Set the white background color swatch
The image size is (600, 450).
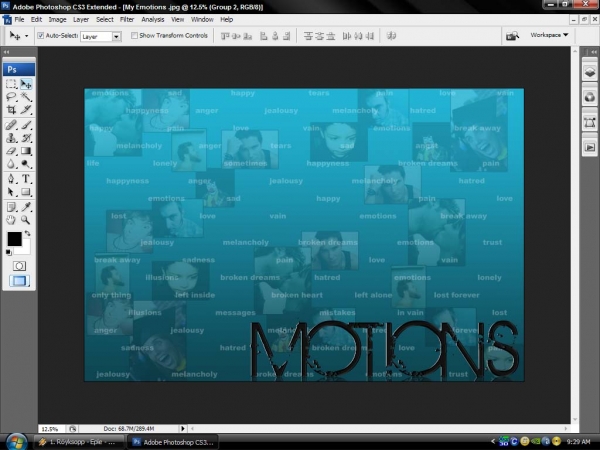(25, 248)
